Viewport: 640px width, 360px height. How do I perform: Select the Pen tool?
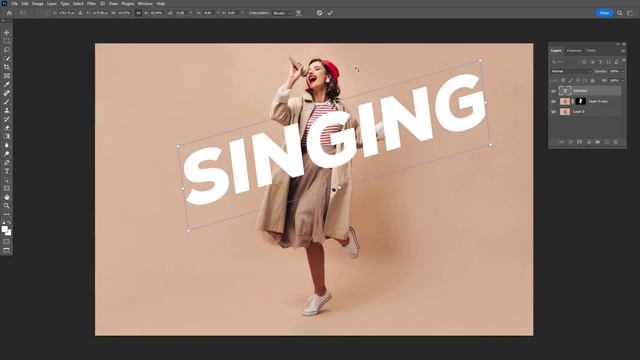point(7,162)
